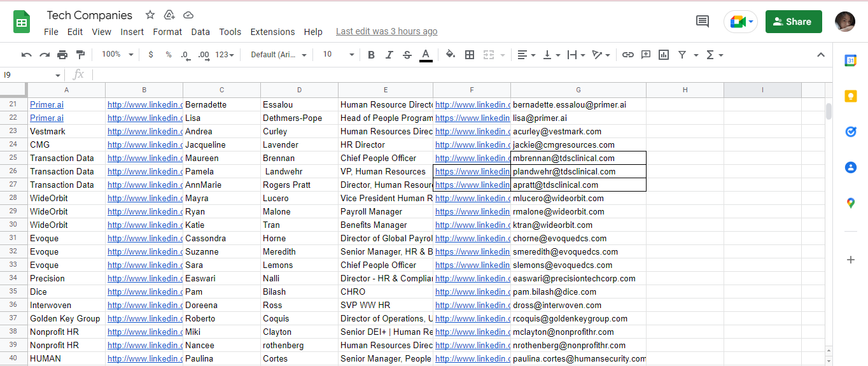Open the text color picker

click(426, 55)
